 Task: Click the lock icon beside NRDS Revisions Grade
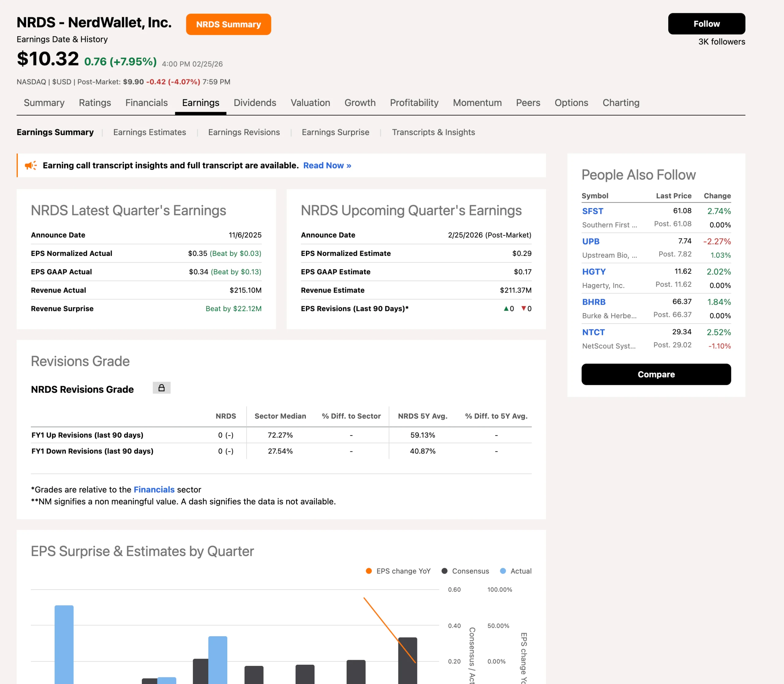[161, 388]
